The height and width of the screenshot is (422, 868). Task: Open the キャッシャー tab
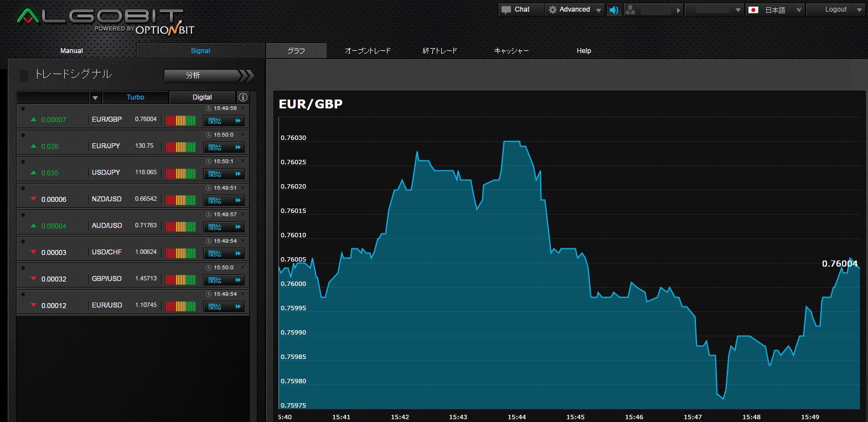click(512, 51)
